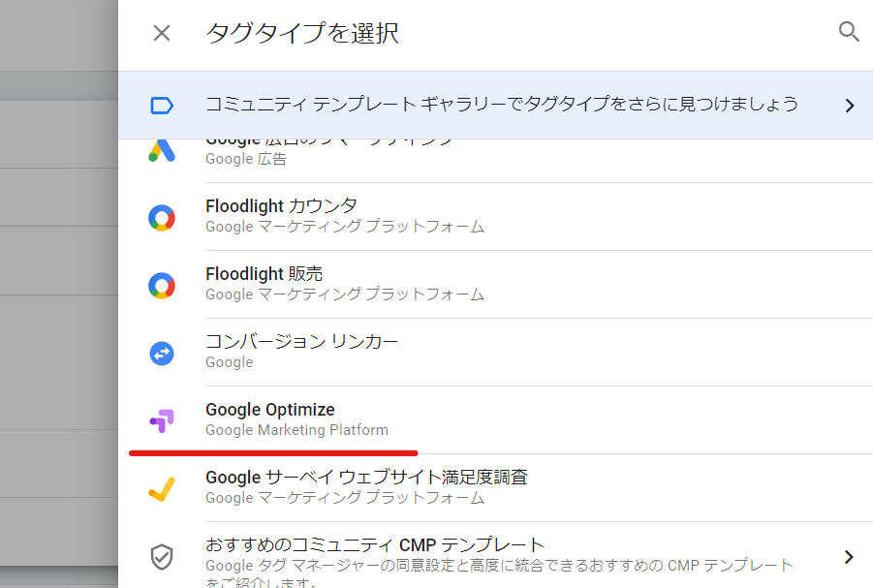Click the Floodlight カウンタ icon
Image resolution: width=873 pixels, height=588 pixels.
coord(162,217)
